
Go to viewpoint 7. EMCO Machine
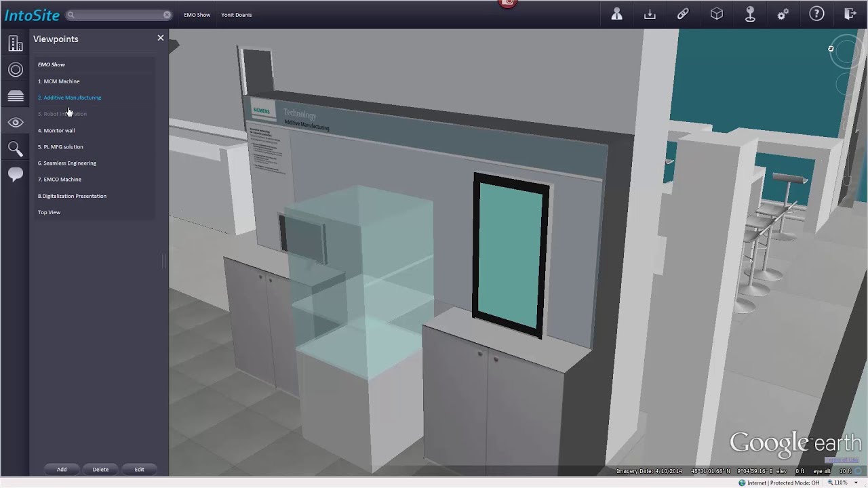(x=60, y=180)
